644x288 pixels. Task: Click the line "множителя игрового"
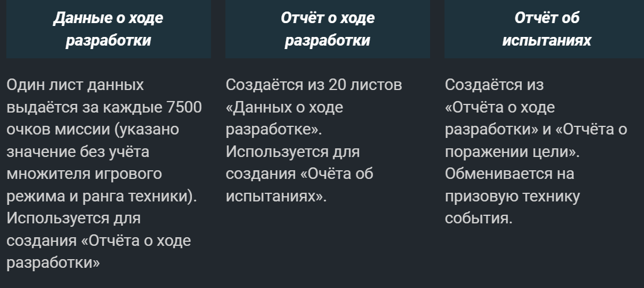coord(84,174)
